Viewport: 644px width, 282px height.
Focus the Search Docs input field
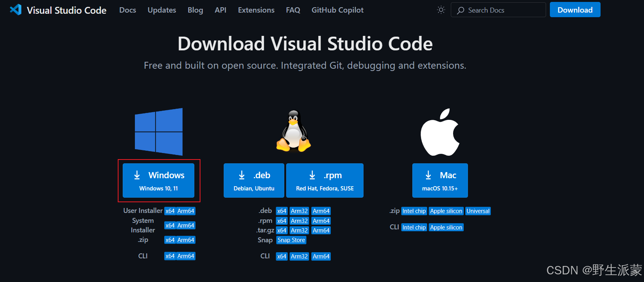point(498,10)
